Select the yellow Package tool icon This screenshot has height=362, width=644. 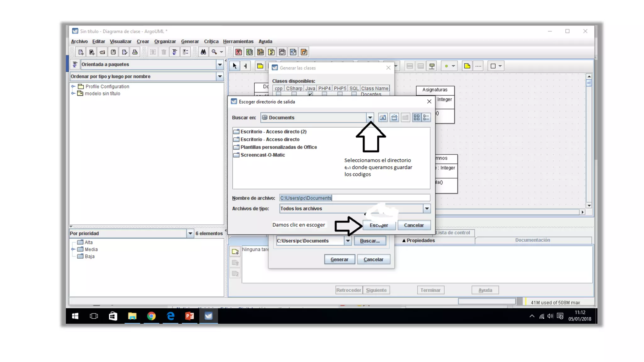(260, 66)
